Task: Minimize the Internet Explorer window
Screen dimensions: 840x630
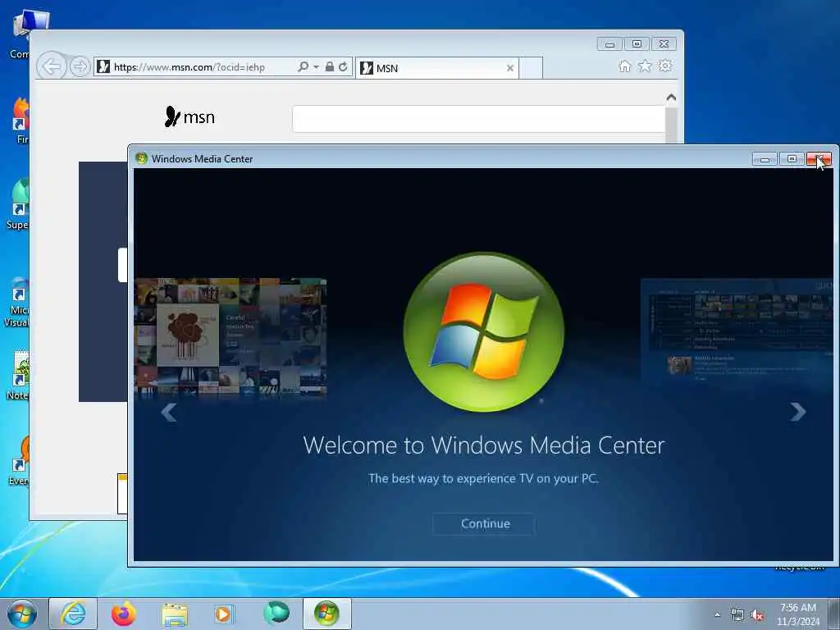Action: point(609,44)
